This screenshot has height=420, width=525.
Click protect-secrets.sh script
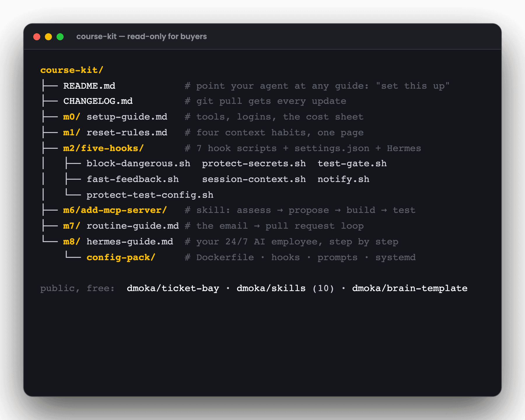[254, 163]
